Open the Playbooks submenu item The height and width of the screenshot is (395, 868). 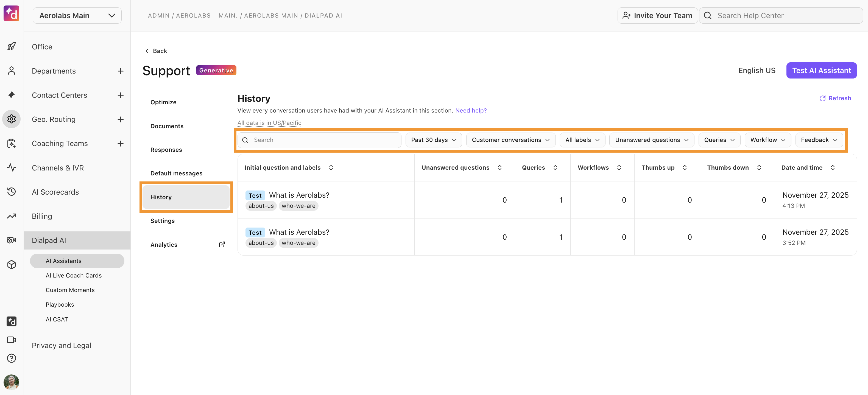(60, 305)
